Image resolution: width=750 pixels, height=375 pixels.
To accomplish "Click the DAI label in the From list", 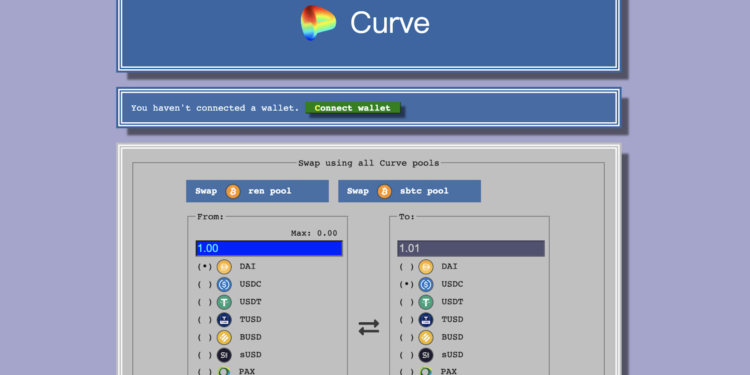I will 247,266.
